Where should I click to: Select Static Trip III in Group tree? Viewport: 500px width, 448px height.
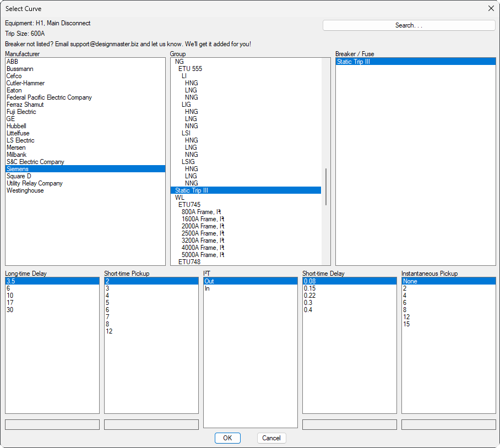pyautogui.click(x=246, y=190)
